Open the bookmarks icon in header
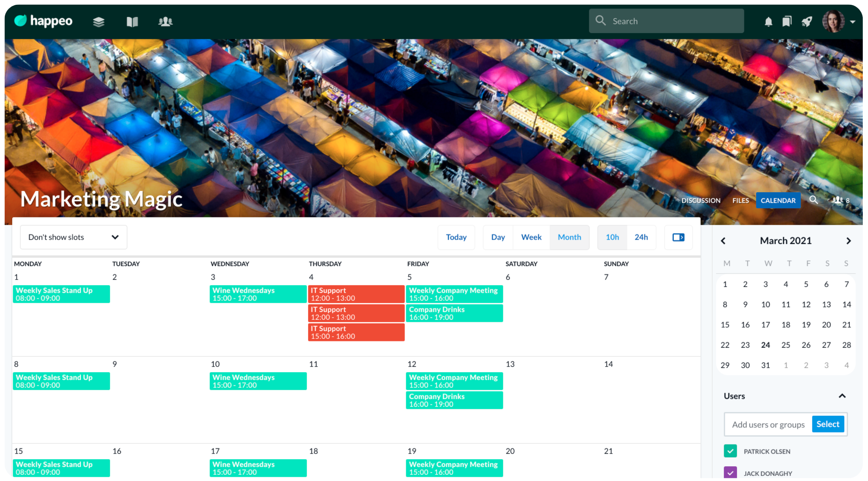 pyautogui.click(x=787, y=21)
